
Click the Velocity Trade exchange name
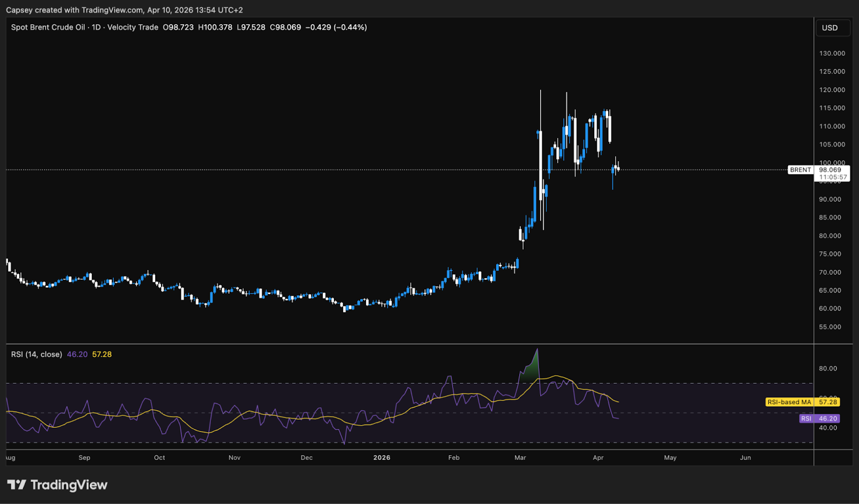coord(133,27)
